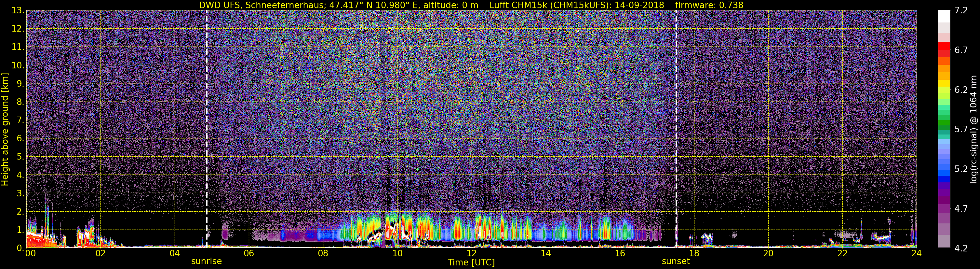
Task: Click the time tick label '20'
Action: click(768, 254)
